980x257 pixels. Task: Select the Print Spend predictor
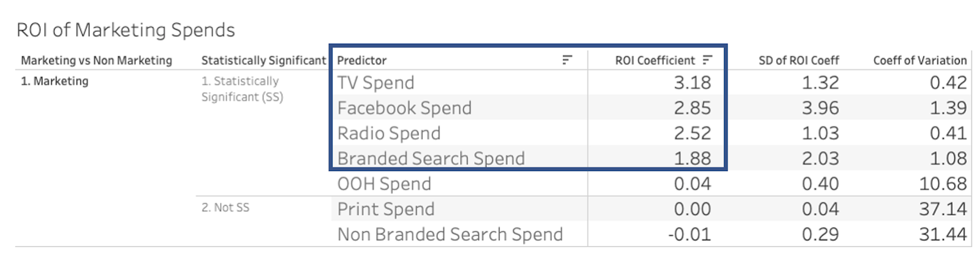coord(386,209)
